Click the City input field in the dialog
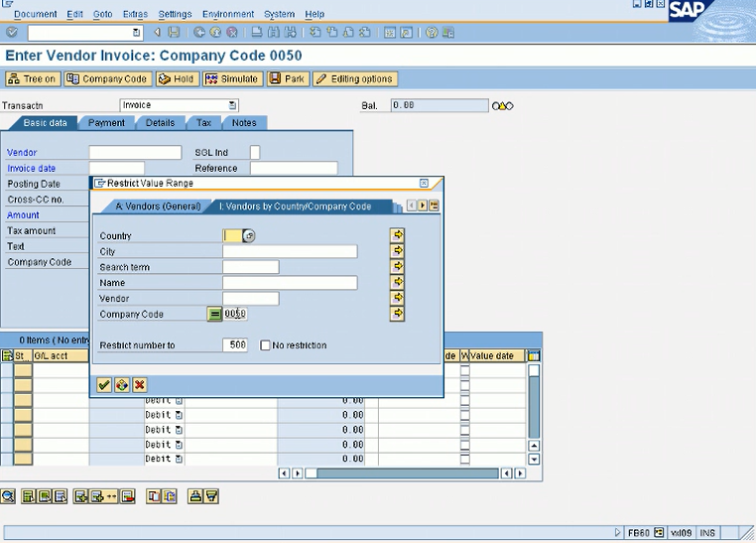The width and height of the screenshot is (756, 543). [x=290, y=251]
